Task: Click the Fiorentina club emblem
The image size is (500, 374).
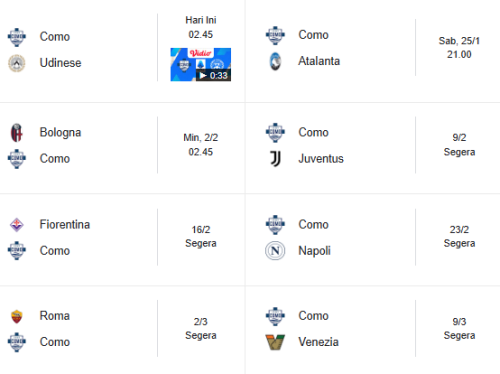Action: coord(17,225)
